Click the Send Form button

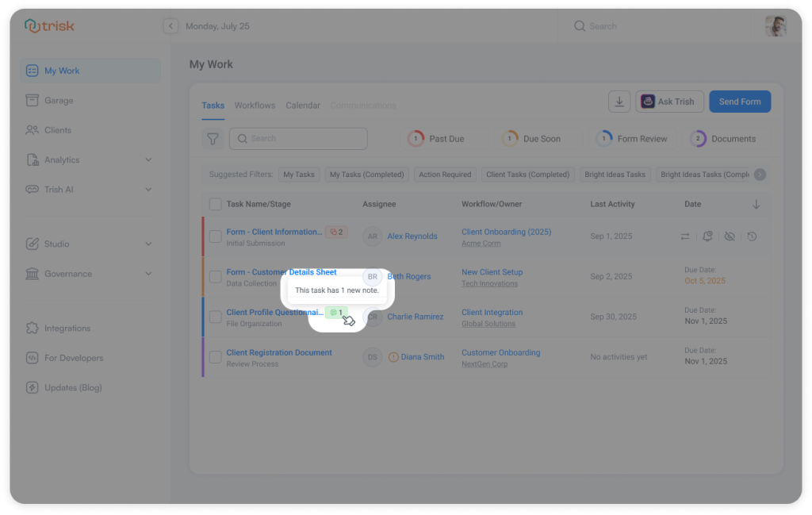click(739, 101)
